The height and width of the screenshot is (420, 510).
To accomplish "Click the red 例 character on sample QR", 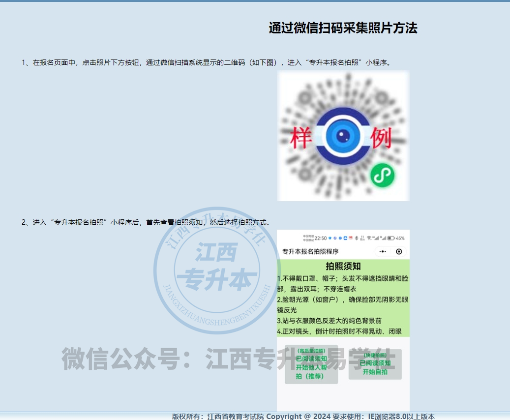I will pyautogui.click(x=381, y=138).
